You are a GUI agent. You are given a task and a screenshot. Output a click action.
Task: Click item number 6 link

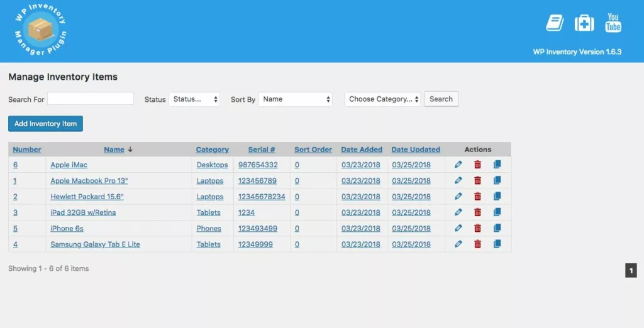click(x=15, y=165)
